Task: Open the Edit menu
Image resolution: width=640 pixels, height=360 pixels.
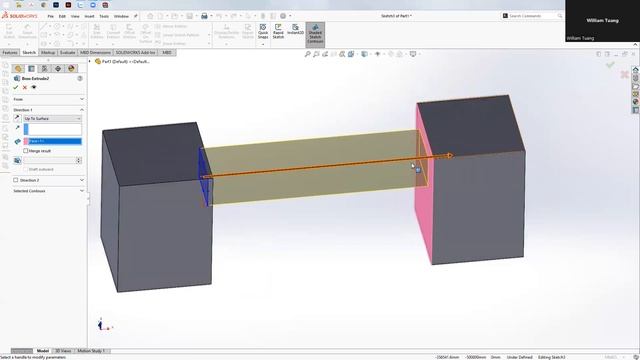Action: [62, 16]
